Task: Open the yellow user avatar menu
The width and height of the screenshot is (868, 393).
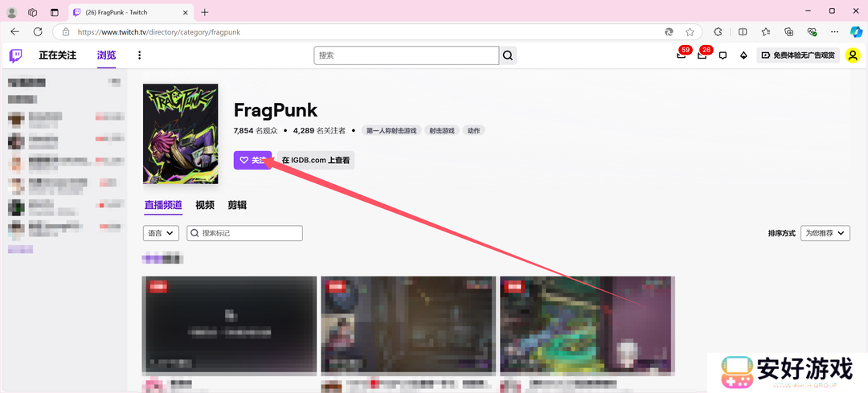Action: (852, 55)
